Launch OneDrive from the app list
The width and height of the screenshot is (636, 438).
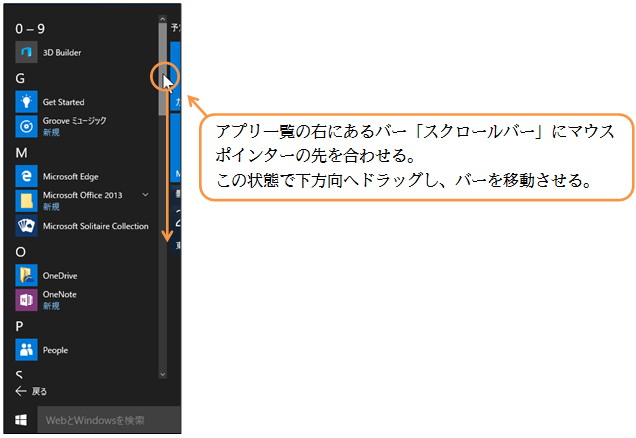coord(27,275)
